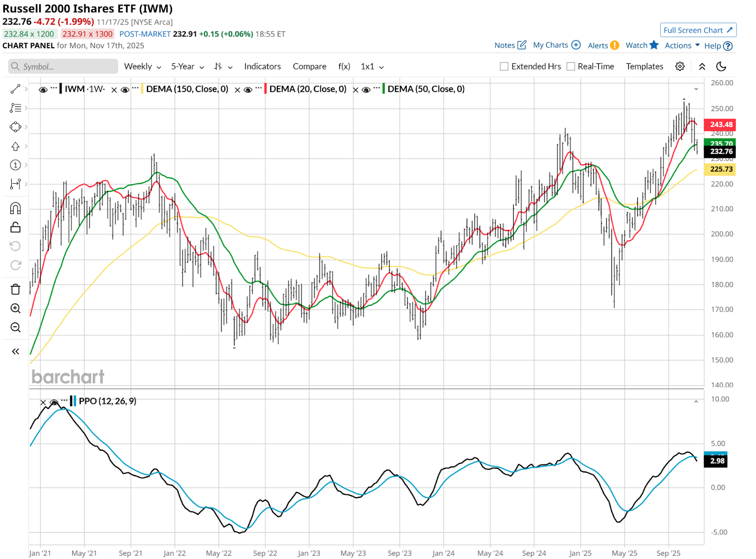This screenshot has height=559, width=756.
Task: Open the Weekly frequency dropdown
Action: (142, 67)
